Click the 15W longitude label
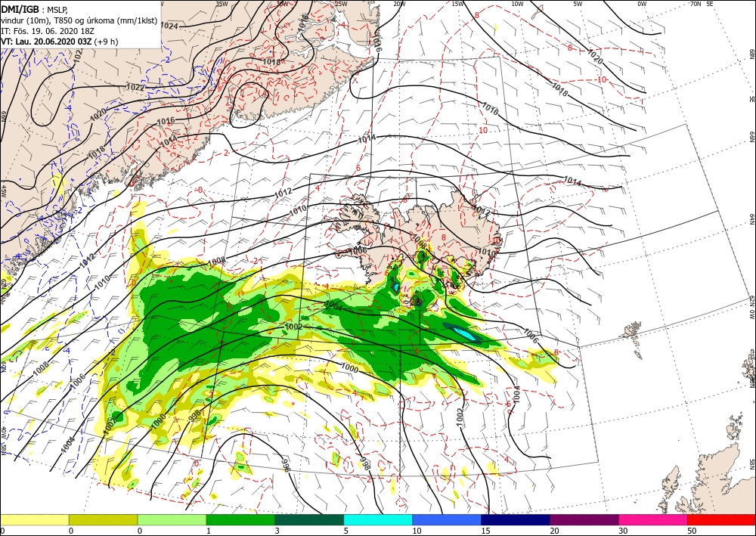Image resolution: width=756 pixels, height=536 pixels. coord(457,4)
